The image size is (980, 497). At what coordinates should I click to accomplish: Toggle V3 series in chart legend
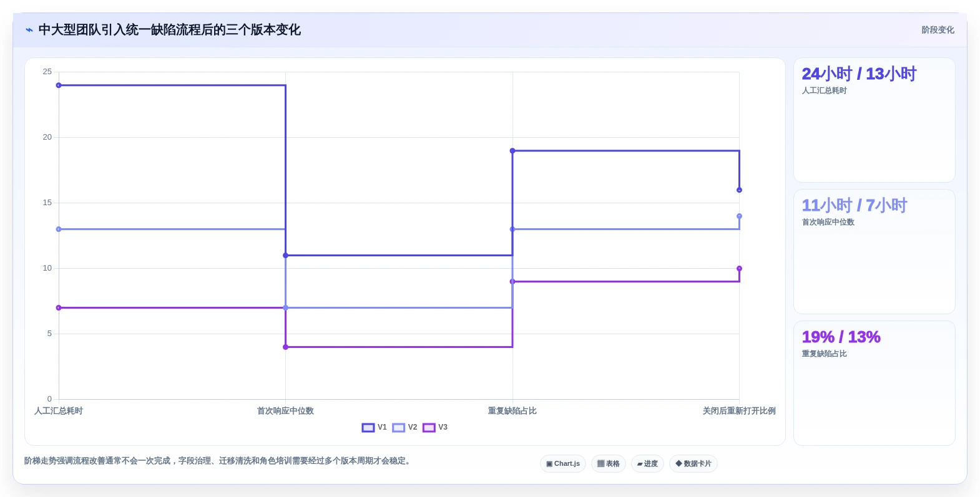pos(435,427)
